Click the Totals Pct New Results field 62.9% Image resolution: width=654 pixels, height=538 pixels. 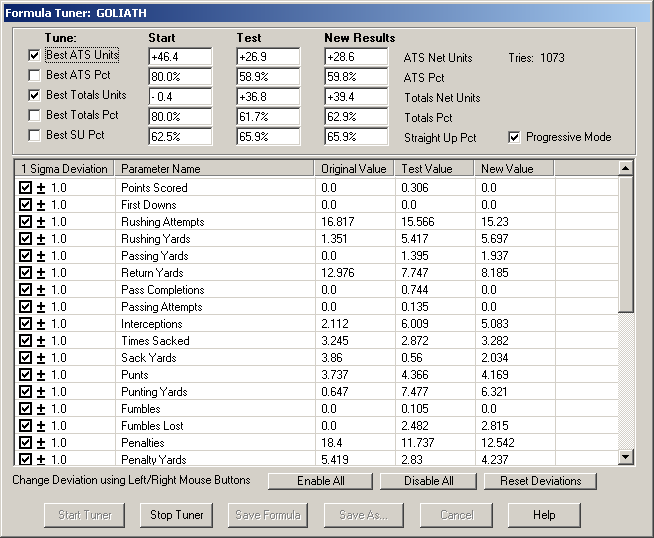click(356, 117)
